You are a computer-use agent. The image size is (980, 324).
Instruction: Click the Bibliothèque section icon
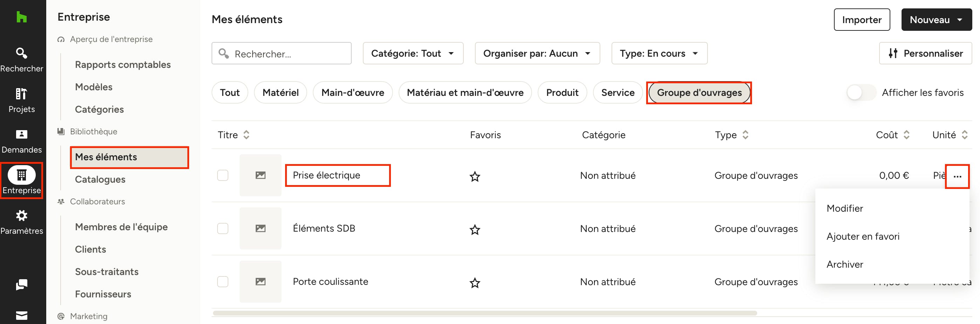(61, 132)
